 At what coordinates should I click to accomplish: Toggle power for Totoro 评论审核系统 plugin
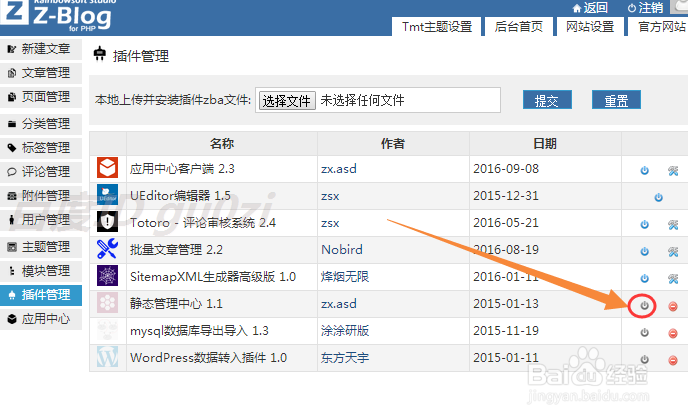click(x=644, y=225)
